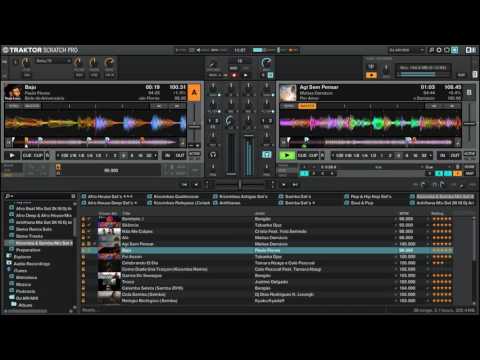The height and width of the screenshot is (360, 480).
Task: Click artist 'Justino Delgado' in track list
Action: click(271, 282)
